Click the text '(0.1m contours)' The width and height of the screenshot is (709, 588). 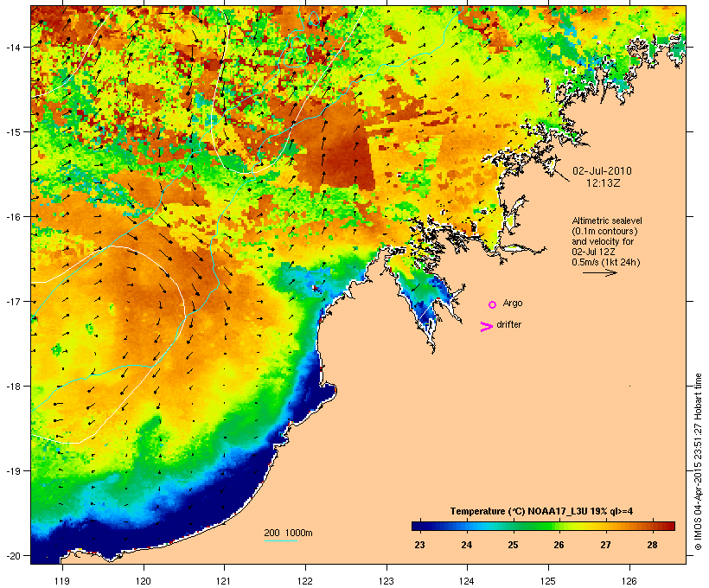605,231
